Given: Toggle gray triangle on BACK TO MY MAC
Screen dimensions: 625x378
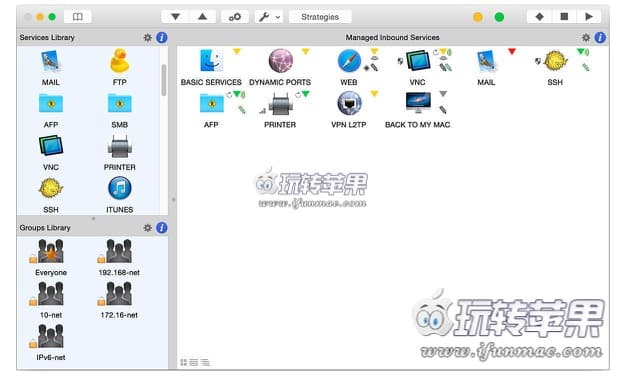Looking at the screenshot, I should point(443,94).
